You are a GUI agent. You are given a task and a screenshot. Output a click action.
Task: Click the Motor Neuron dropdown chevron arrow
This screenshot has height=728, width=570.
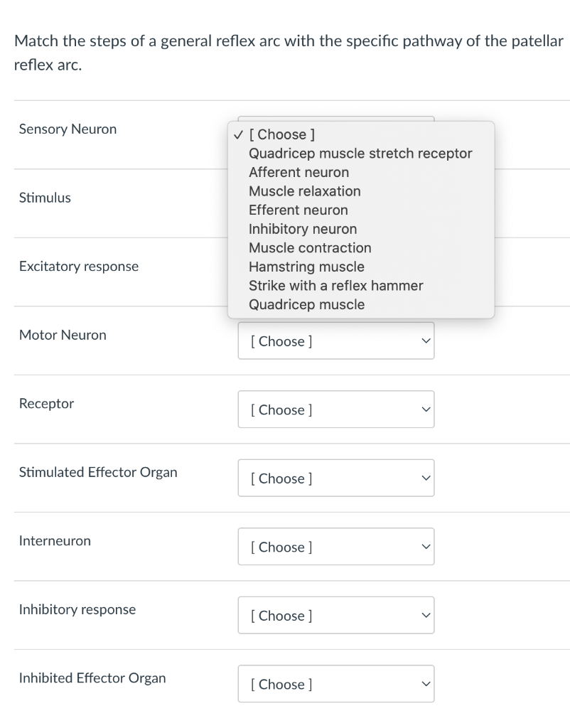tap(425, 341)
